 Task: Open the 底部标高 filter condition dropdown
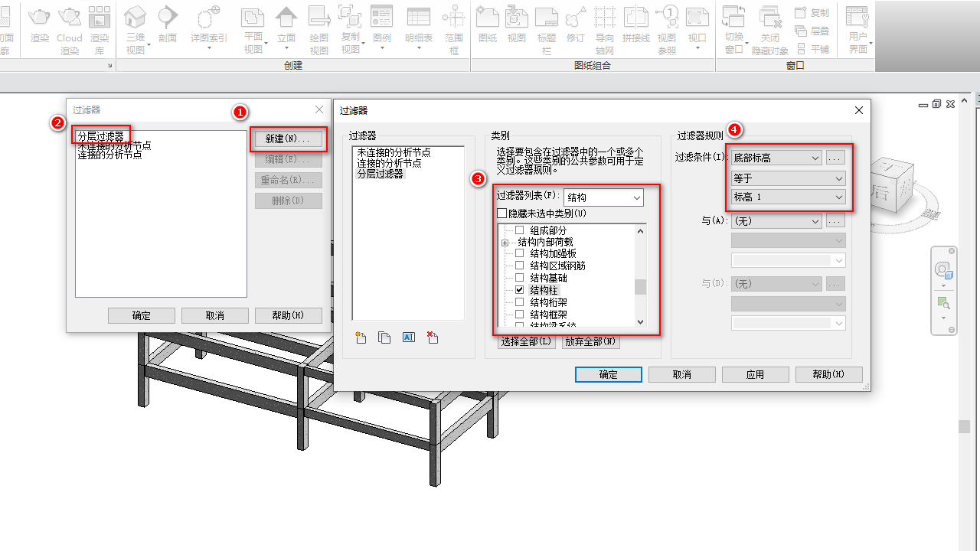776,158
